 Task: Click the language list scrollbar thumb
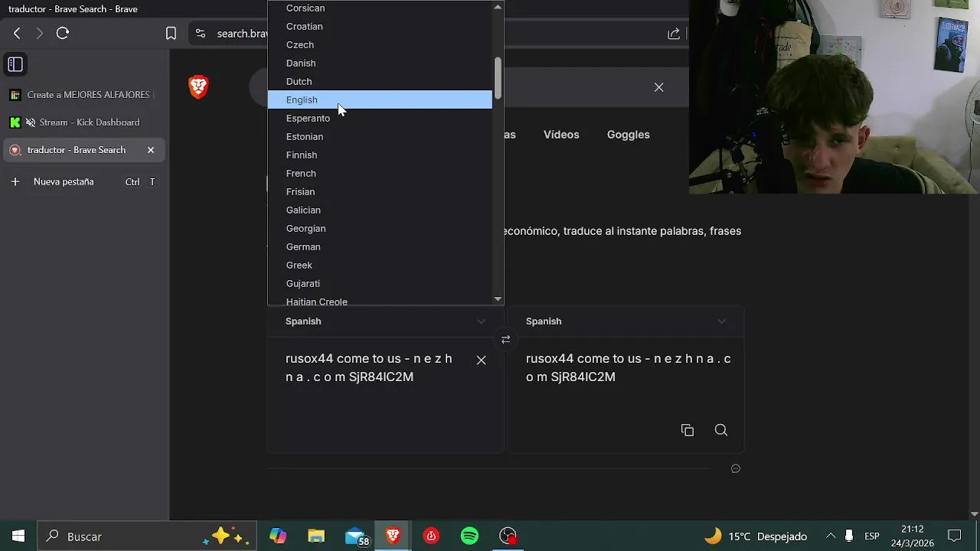[498, 78]
